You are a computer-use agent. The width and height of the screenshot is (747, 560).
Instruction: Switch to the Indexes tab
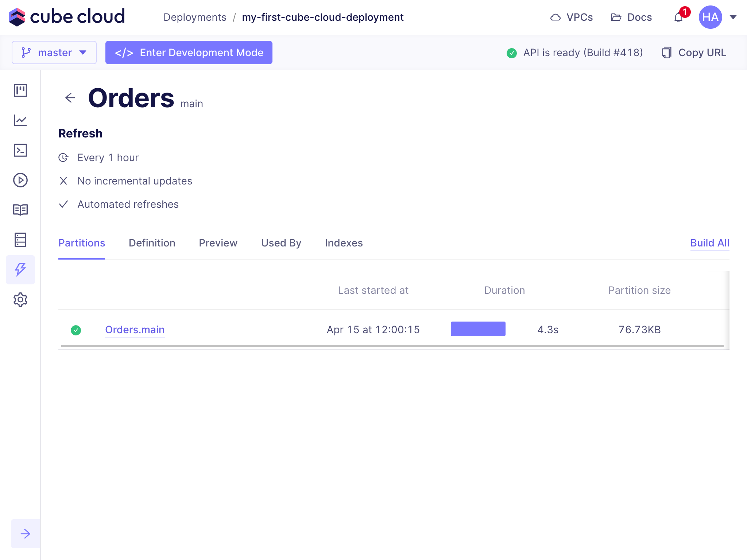pyautogui.click(x=344, y=243)
